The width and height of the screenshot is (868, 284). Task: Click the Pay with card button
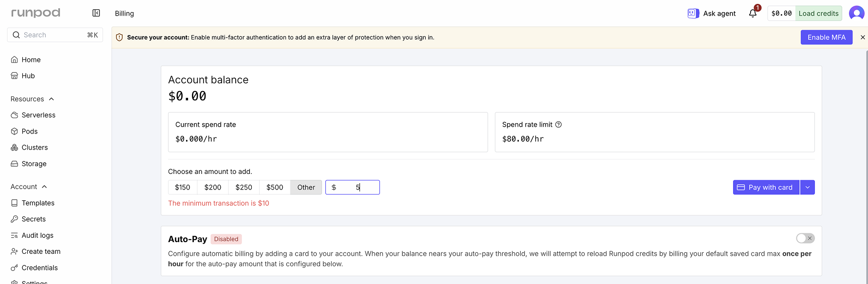(x=766, y=188)
